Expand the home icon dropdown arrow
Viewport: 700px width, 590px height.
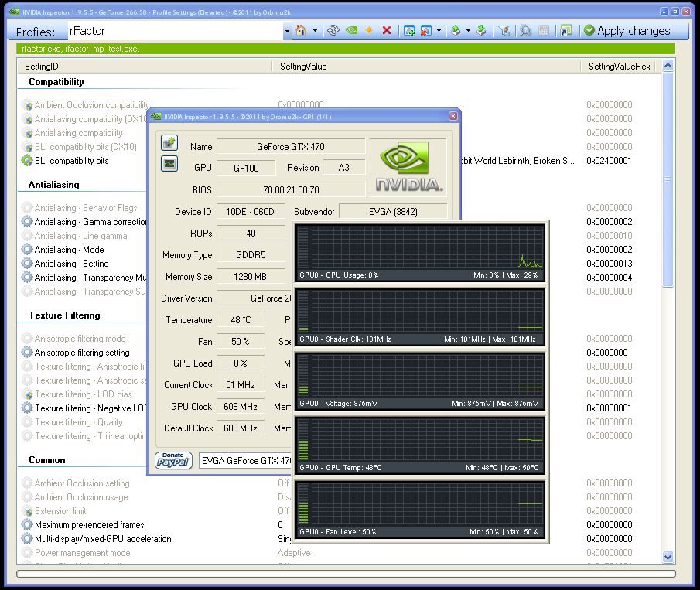tap(313, 30)
